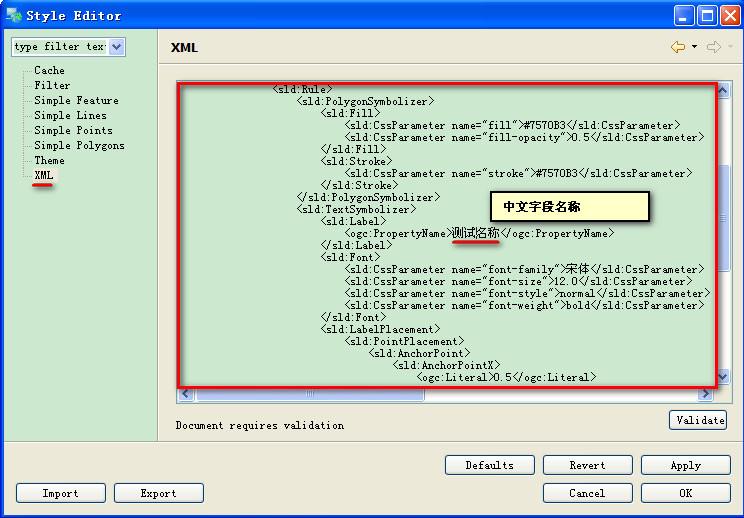Open the Simple Lines page

click(70, 115)
